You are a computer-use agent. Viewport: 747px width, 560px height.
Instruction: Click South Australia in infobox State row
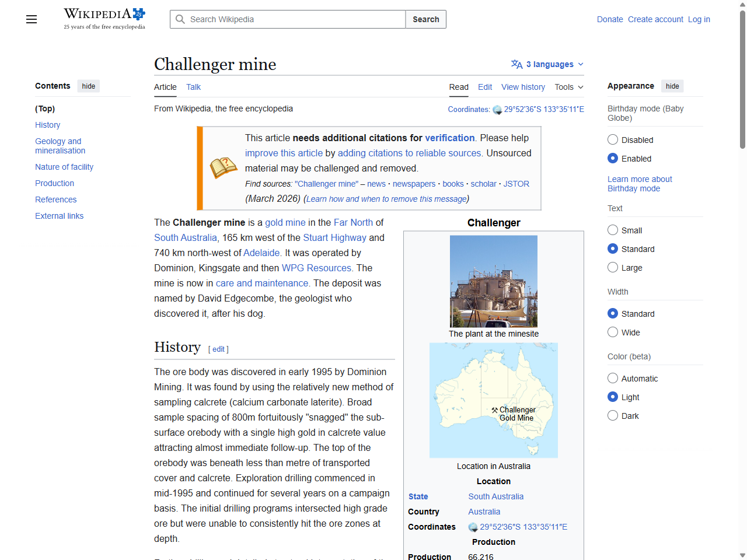495,496
